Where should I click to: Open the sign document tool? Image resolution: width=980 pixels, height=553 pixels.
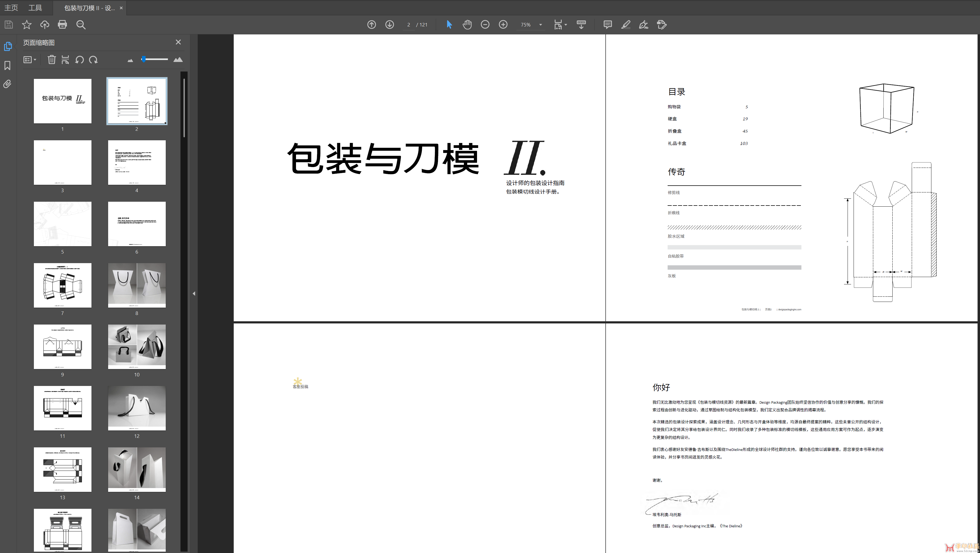[644, 25]
